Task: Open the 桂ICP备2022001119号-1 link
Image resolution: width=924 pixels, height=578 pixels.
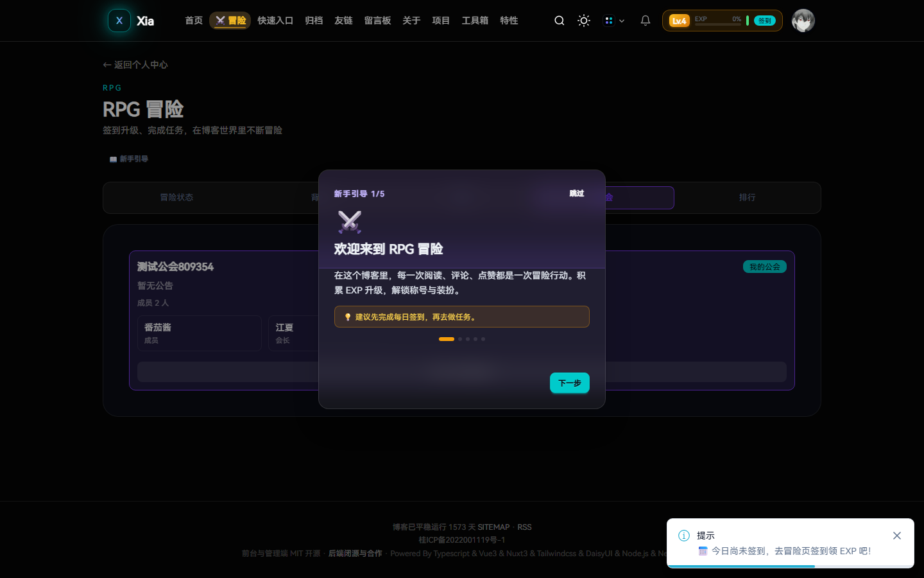Action: tap(462, 540)
